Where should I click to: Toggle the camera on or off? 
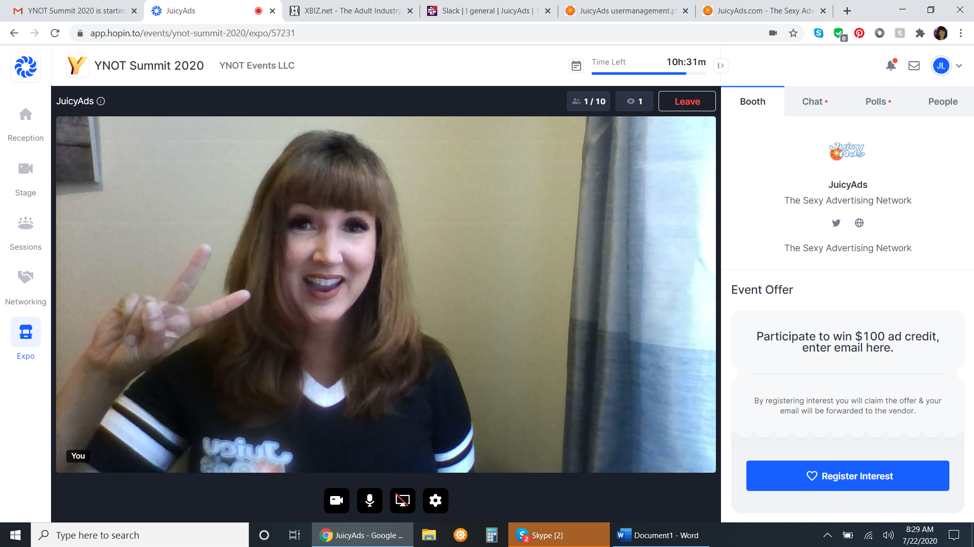click(x=336, y=500)
